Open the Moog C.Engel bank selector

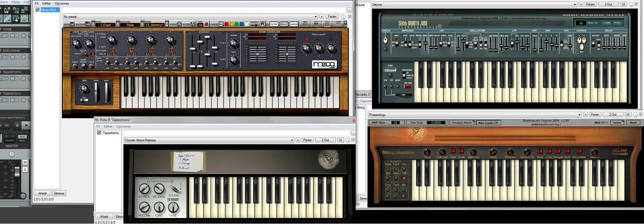(105, 25)
